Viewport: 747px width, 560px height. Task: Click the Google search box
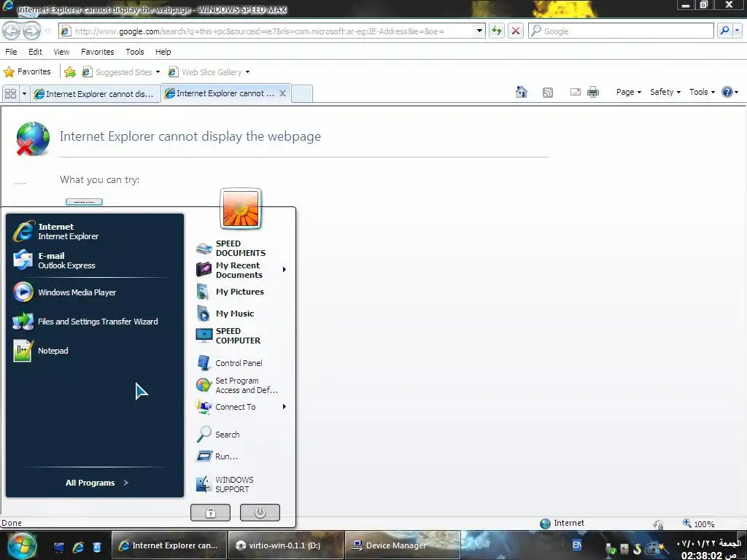(x=622, y=31)
